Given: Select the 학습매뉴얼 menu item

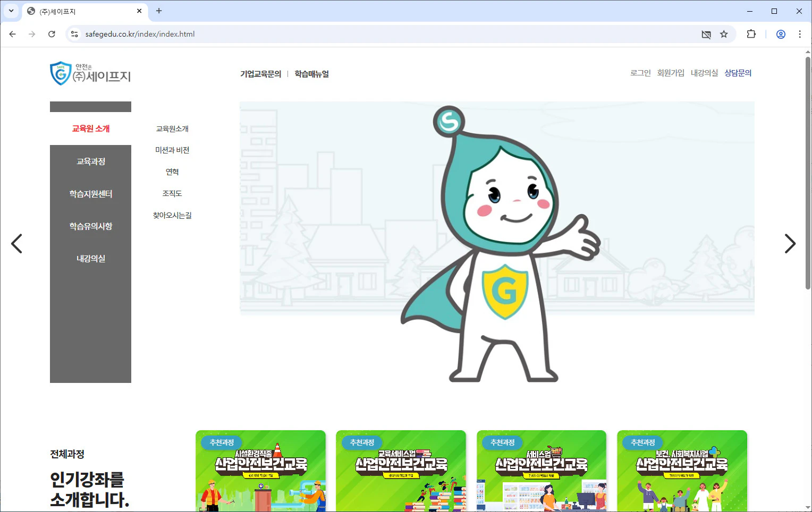Looking at the screenshot, I should [312, 74].
